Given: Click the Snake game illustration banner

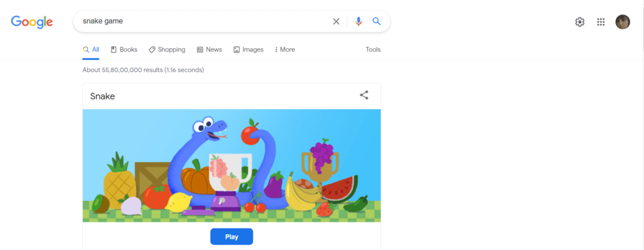Looking at the screenshot, I should pyautogui.click(x=231, y=166).
